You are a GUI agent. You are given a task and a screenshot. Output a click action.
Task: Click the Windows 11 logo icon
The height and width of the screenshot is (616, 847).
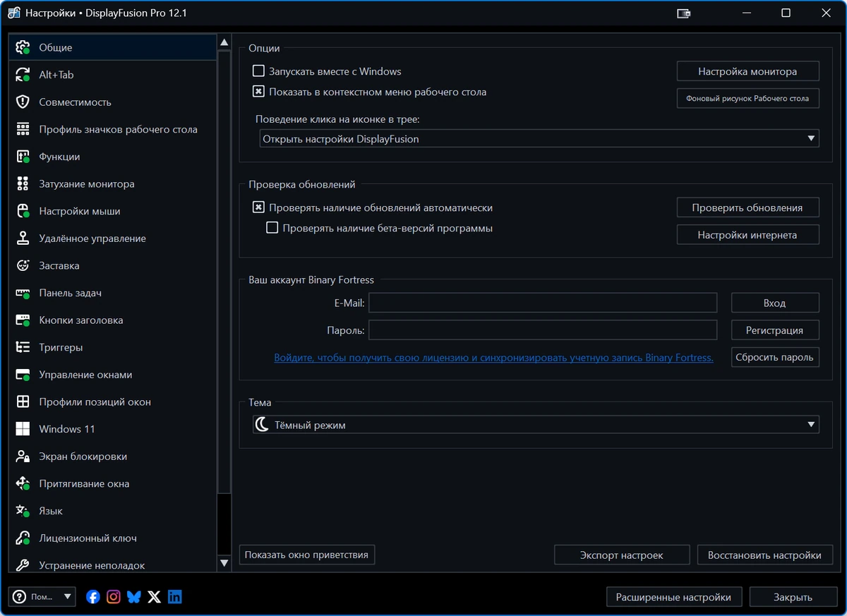tap(23, 429)
